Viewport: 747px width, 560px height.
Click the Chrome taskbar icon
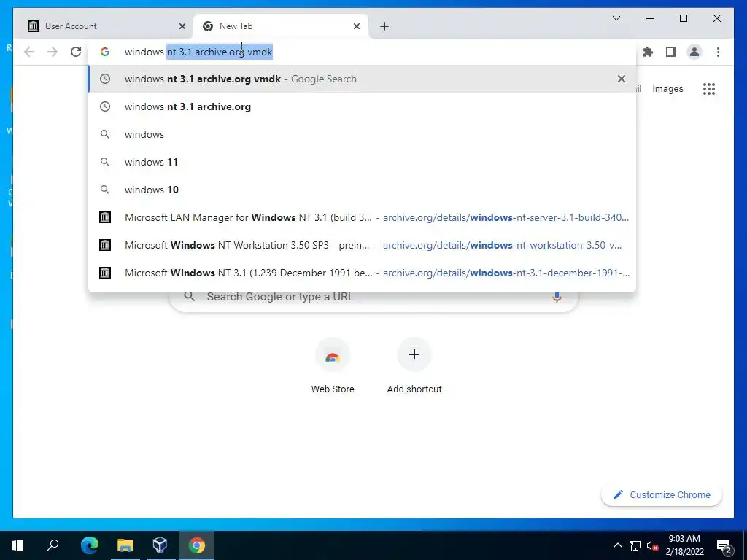click(197, 545)
